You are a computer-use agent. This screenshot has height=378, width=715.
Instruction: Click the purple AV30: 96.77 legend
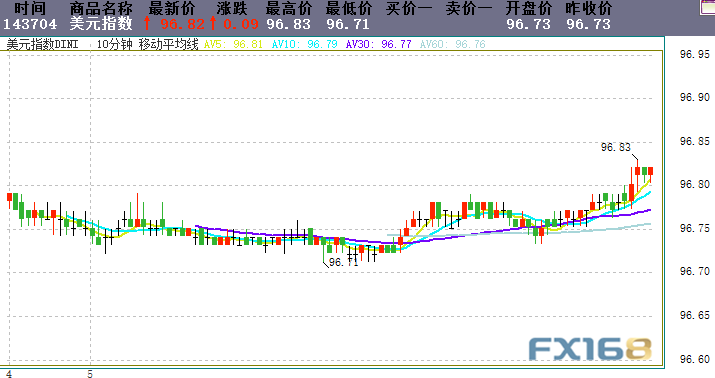click(378, 44)
